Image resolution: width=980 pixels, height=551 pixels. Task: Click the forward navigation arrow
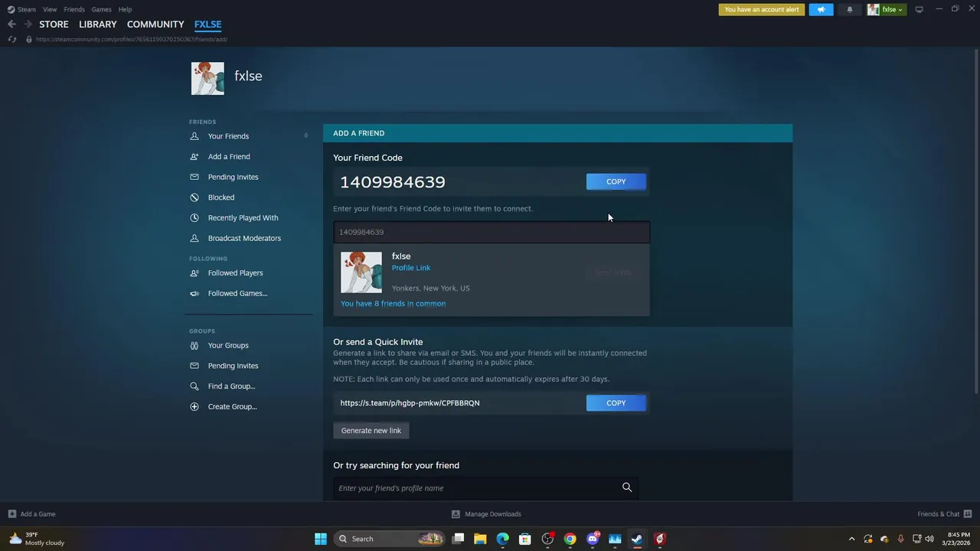pyautogui.click(x=28, y=24)
